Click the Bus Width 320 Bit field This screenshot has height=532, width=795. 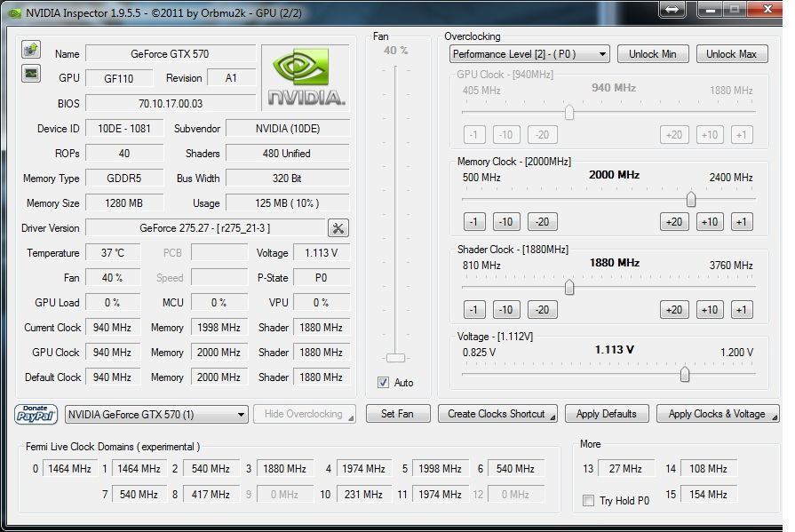(x=288, y=179)
